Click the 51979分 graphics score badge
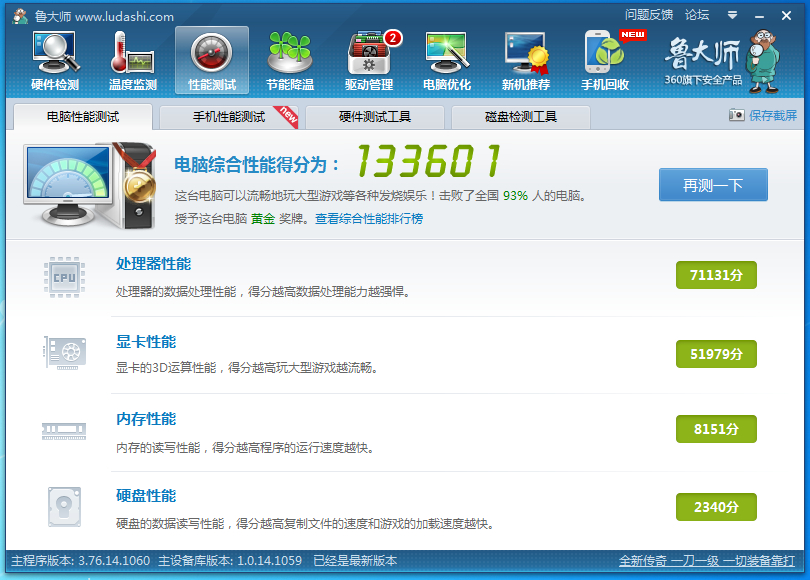The width and height of the screenshot is (810, 580). click(x=716, y=354)
